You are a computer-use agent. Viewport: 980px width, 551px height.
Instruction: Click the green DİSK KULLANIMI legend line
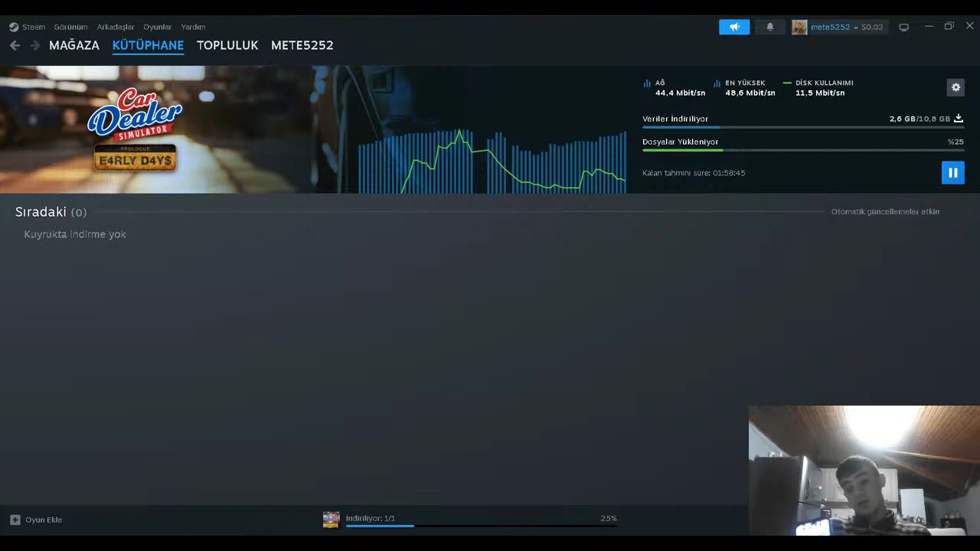(x=787, y=83)
